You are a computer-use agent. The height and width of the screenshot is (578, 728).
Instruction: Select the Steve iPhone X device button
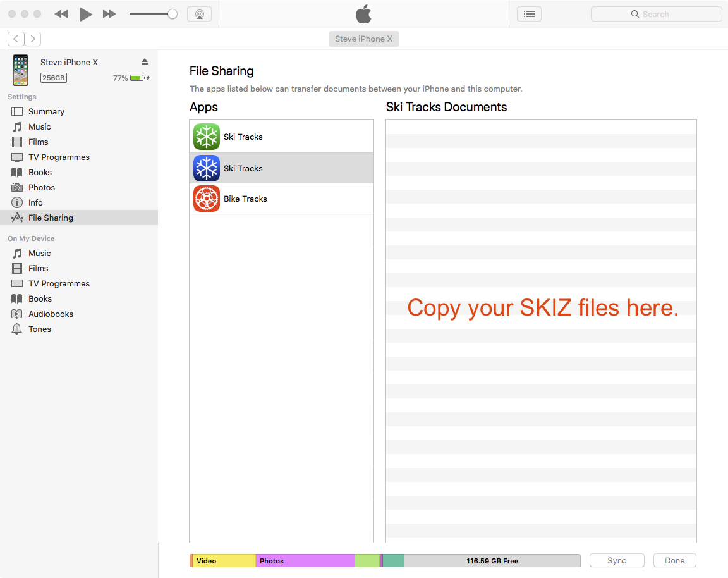coord(363,39)
